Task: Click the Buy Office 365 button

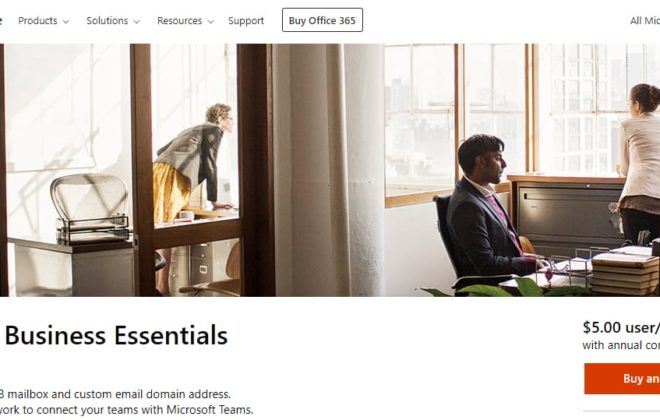Action: (x=322, y=20)
